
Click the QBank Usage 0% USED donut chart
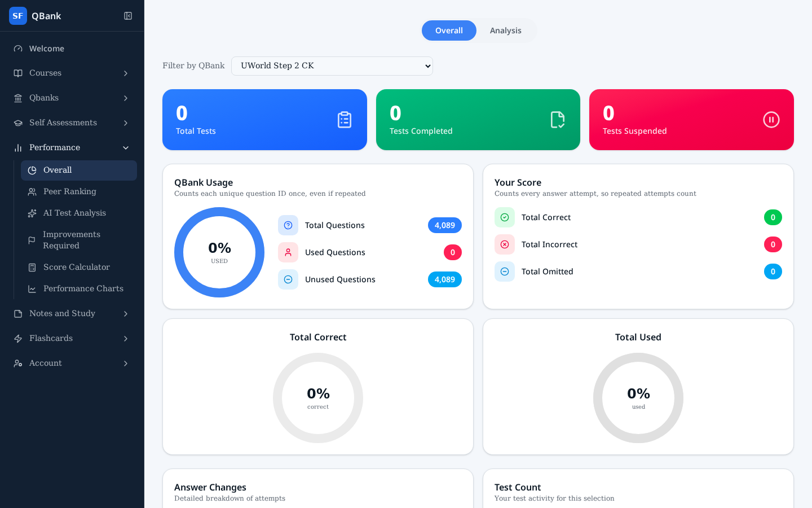[x=219, y=252]
